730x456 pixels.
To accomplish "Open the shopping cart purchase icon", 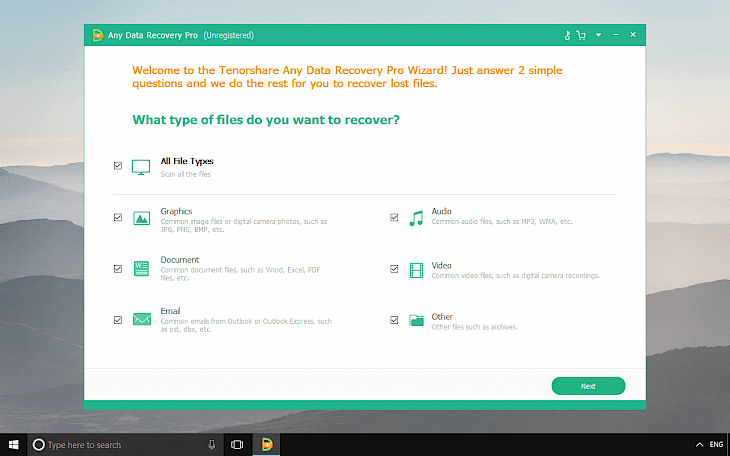I will pyautogui.click(x=581, y=35).
